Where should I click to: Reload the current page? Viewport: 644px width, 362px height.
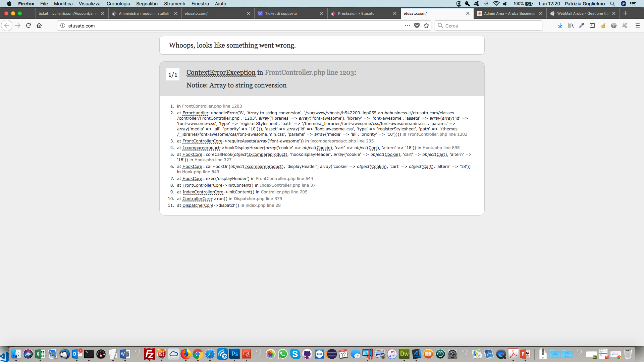click(x=29, y=25)
